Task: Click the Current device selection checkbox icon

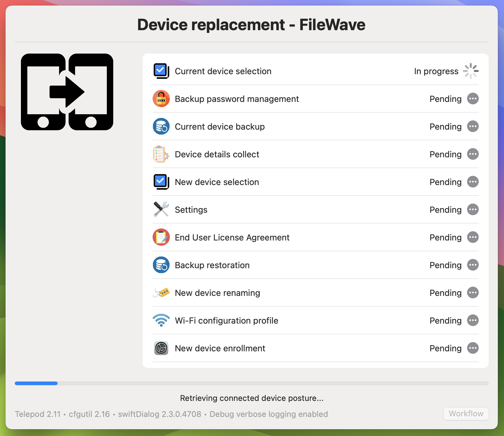Action: point(161,71)
